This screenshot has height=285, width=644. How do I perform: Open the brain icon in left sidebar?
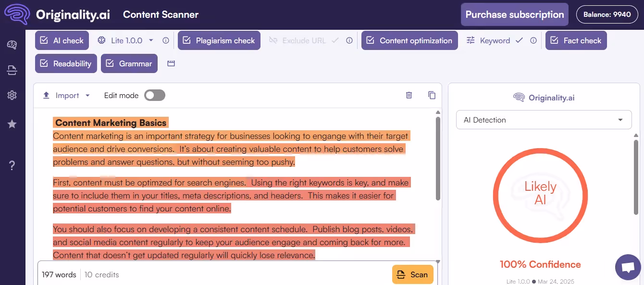(12, 45)
